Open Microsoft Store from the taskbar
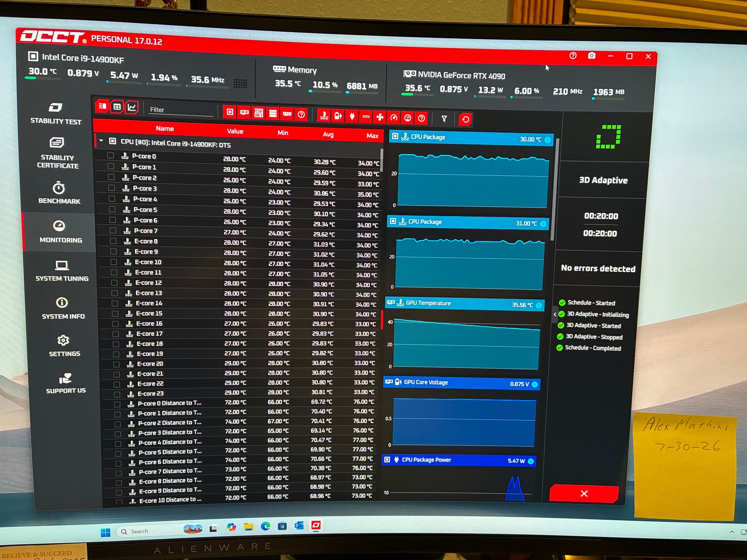 [282, 526]
